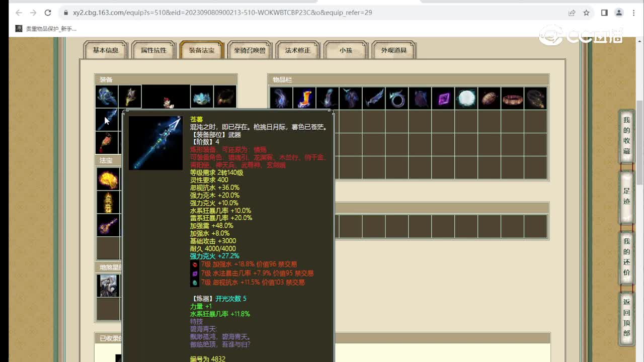Click the 基础攻击 +3000 line
The height and width of the screenshot is (362, 644).
[x=213, y=241]
